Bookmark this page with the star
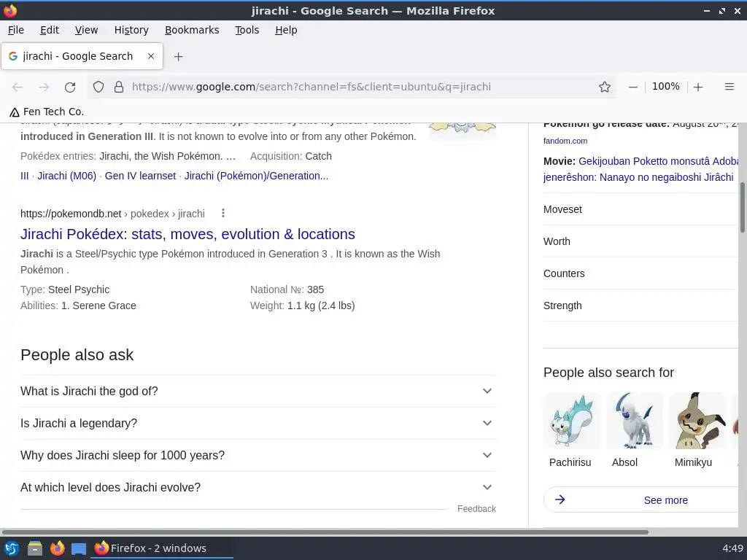This screenshot has width=747, height=560. [605, 87]
